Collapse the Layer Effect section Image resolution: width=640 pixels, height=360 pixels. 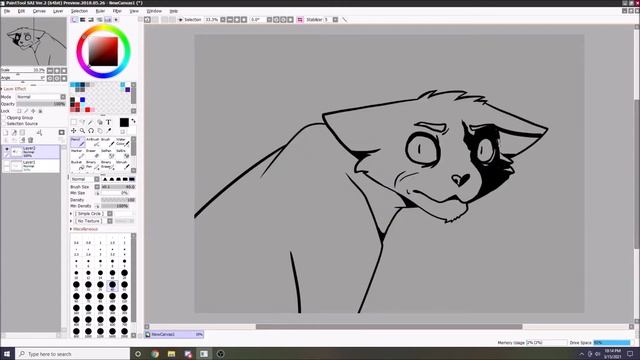coord(2,89)
